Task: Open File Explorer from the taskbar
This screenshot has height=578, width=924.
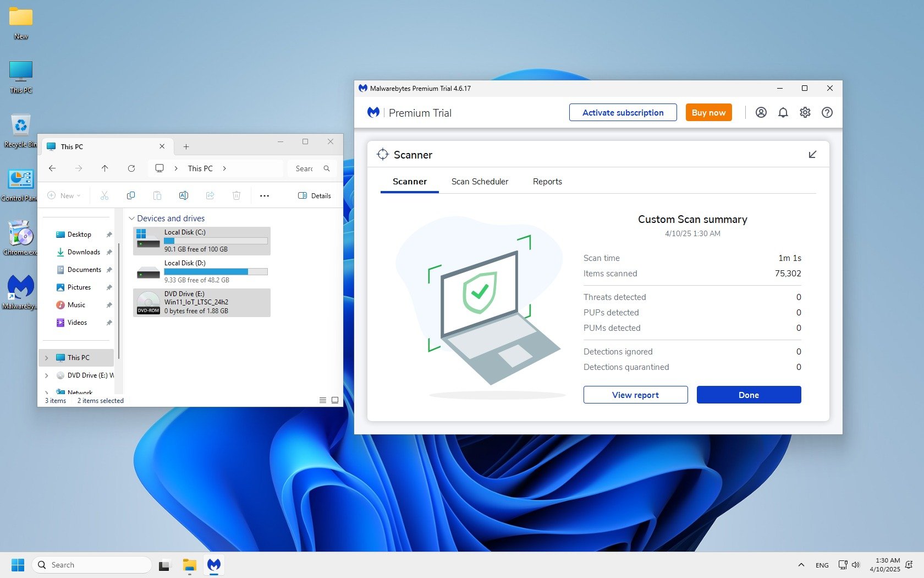Action: coord(190,565)
